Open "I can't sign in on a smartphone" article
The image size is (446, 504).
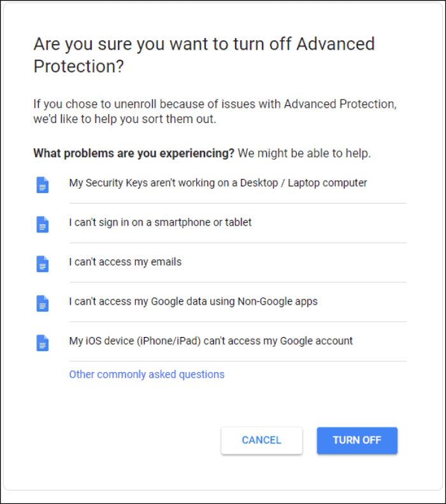tap(161, 222)
